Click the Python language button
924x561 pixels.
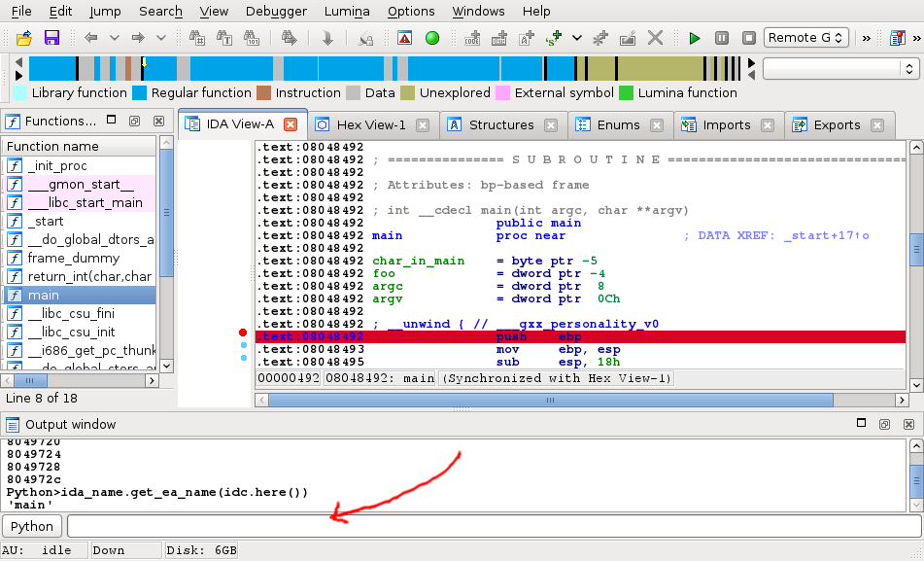pyautogui.click(x=32, y=526)
